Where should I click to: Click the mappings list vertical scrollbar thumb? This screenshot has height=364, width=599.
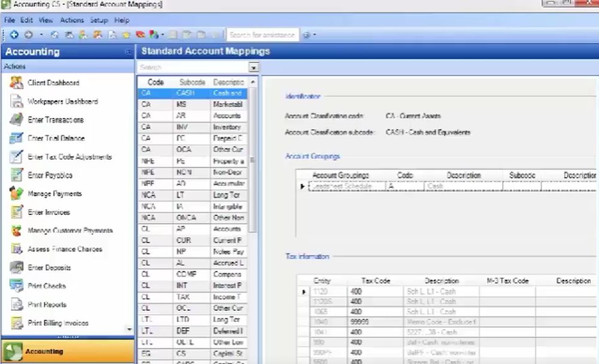[253, 160]
